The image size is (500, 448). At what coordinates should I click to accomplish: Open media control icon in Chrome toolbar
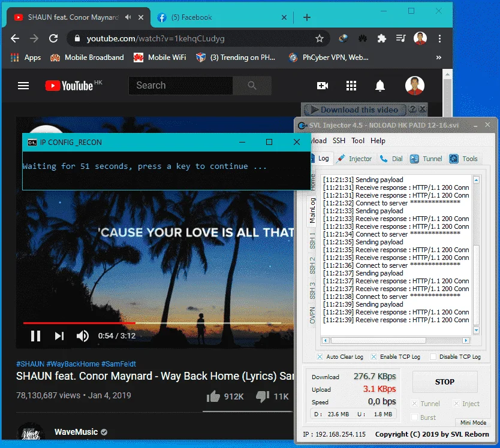coord(400,38)
